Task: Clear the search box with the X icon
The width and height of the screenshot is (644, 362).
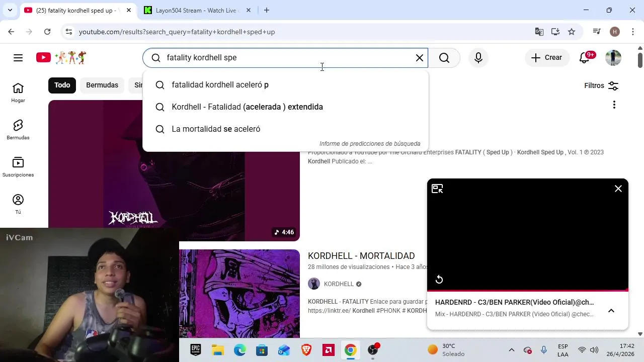Action: [420, 58]
